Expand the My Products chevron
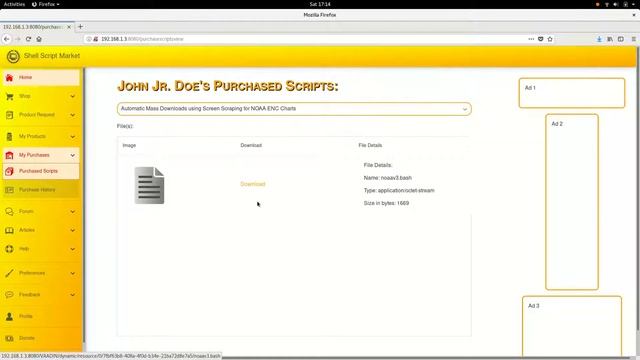The height and width of the screenshot is (360, 640). click(x=73, y=137)
